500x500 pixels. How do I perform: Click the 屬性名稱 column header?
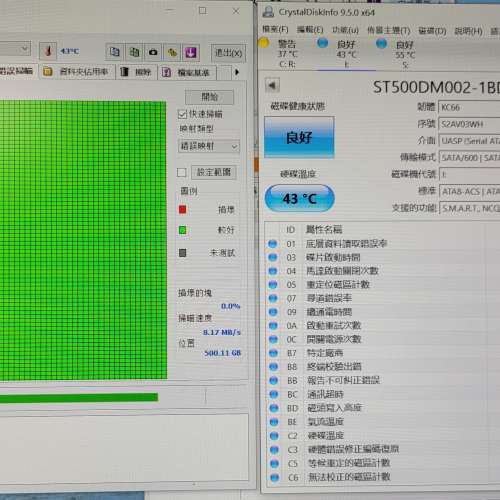[324, 229]
